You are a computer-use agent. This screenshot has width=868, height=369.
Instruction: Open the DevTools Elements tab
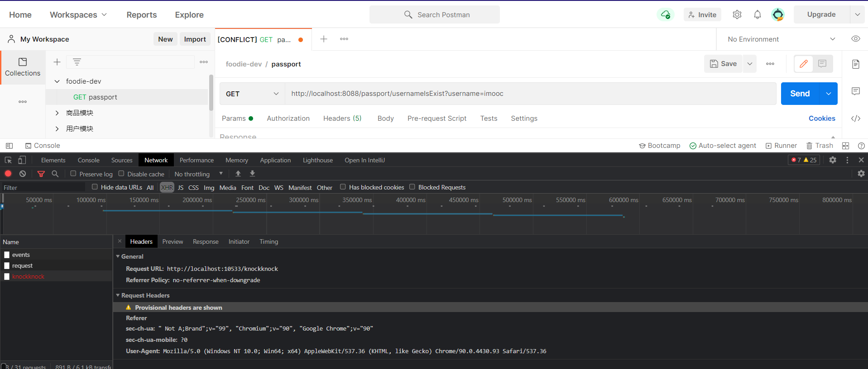coord(53,160)
